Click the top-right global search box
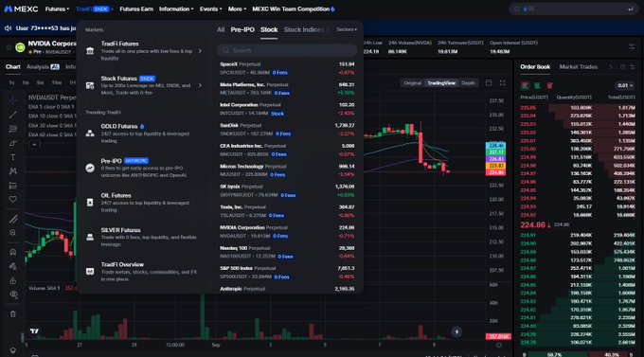The image size is (644, 357). pos(573,9)
